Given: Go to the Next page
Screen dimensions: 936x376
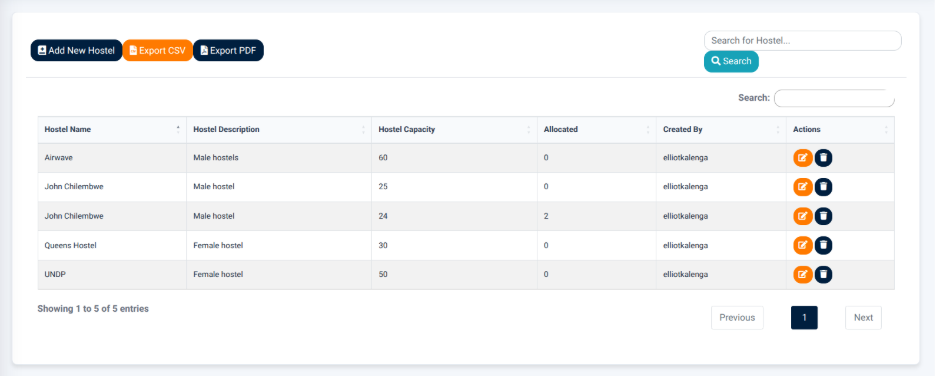Looking at the screenshot, I should [x=863, y=318].
